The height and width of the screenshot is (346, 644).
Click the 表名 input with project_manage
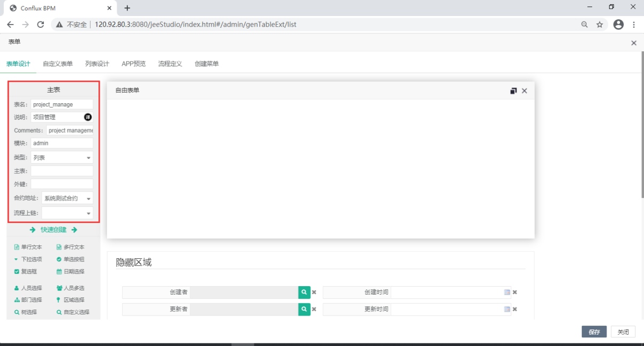tap(62, 104)
